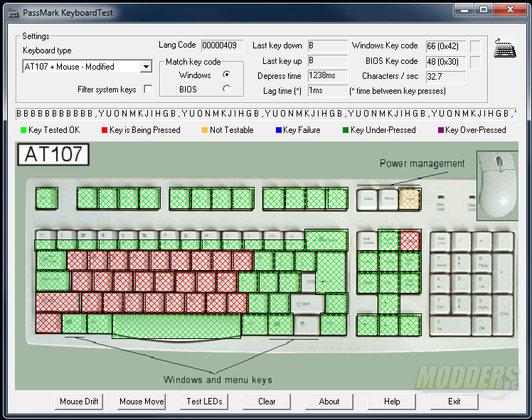532x420 pixels.
Task: Click the Help button
Action: [x=392, y=402]
